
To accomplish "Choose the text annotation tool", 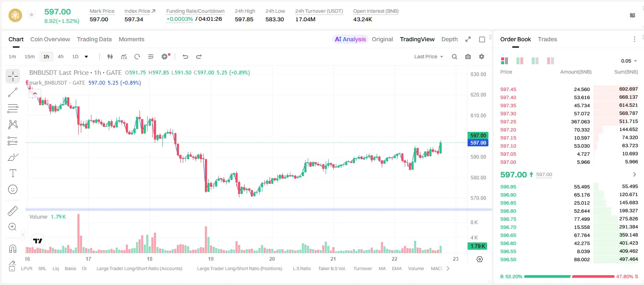I will click(x=13, y=173).
